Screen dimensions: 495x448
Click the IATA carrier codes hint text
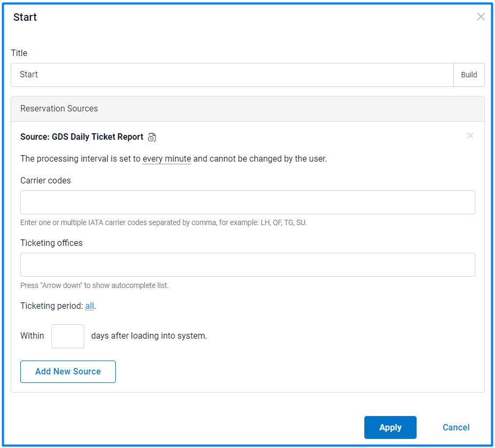point(163,222)
